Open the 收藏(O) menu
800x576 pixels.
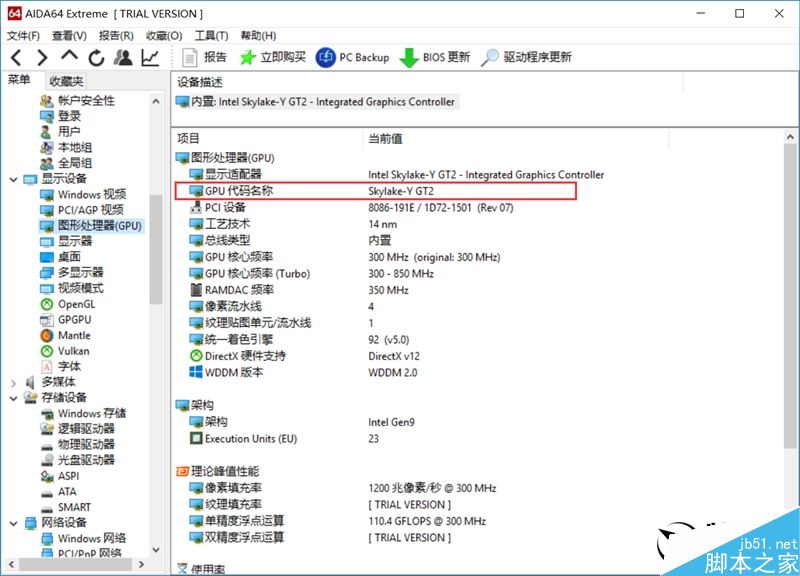tap(164, 36)
